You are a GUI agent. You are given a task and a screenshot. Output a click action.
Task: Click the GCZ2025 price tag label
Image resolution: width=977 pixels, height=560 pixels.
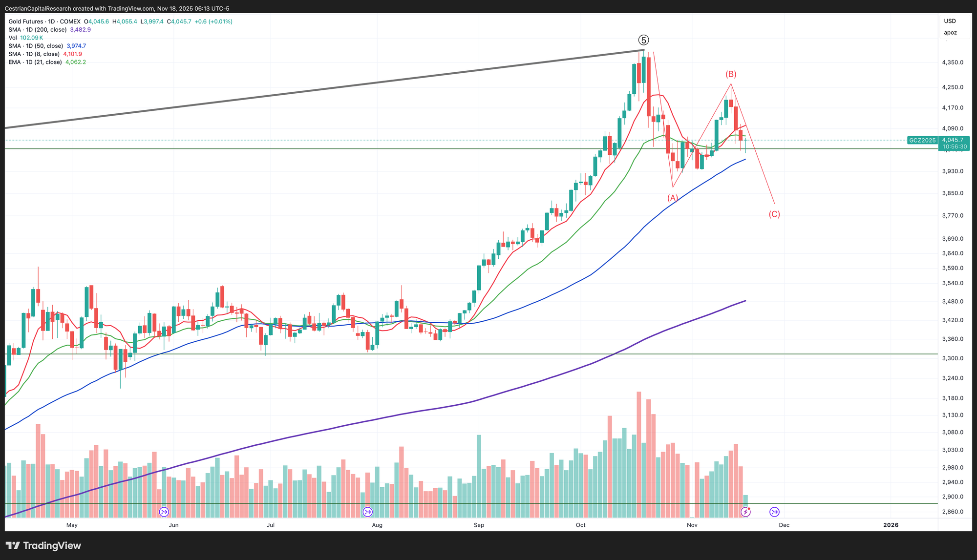922,141
